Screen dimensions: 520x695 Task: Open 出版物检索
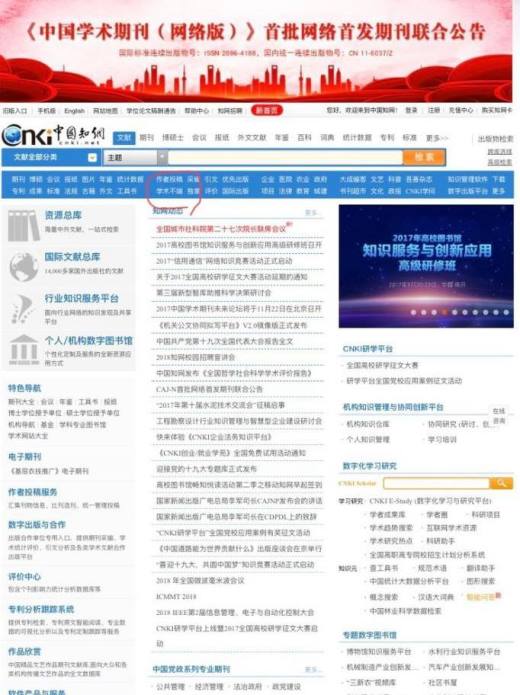click(495, 139)
